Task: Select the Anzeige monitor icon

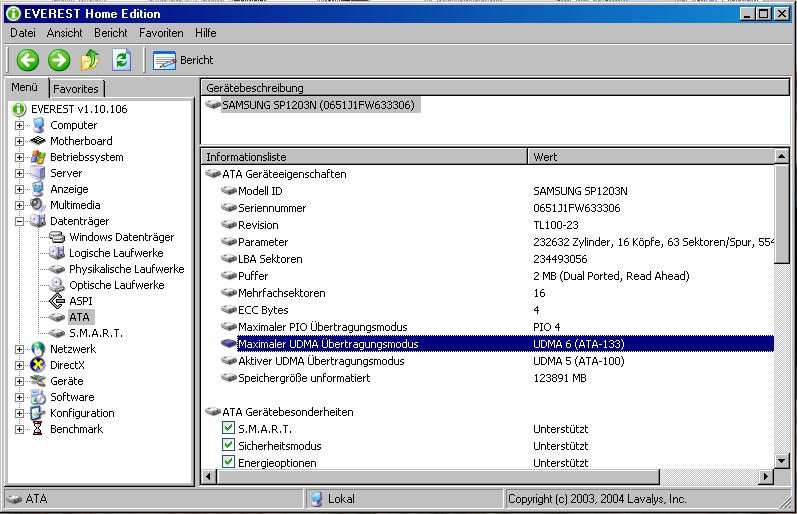Action: [x=38, y=189]
